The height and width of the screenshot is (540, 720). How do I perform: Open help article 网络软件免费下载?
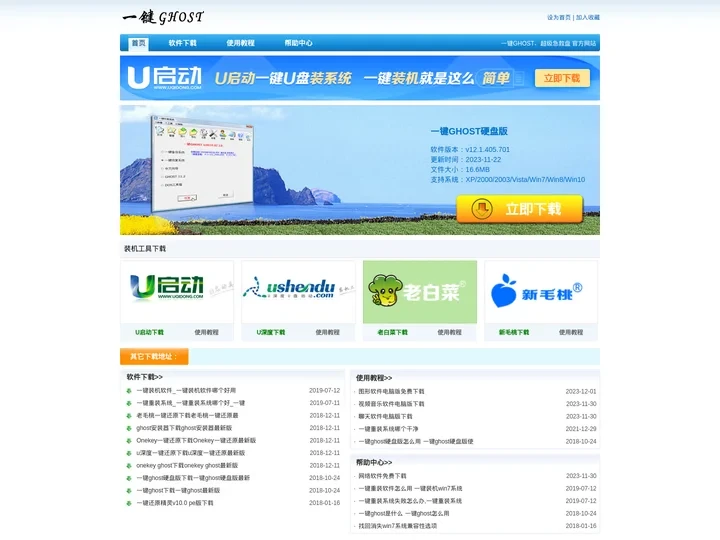point(382,476)
